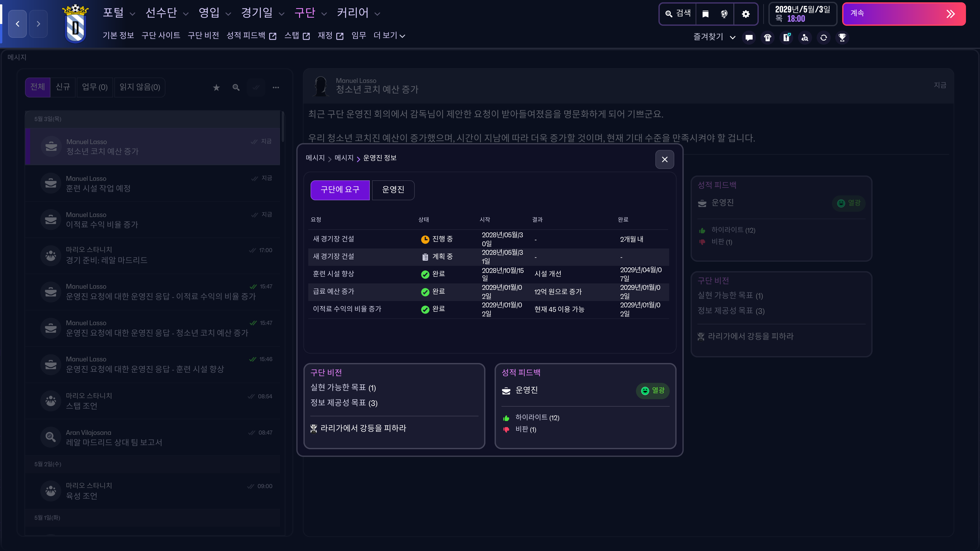The width and height of the screenshot is (980, 551).
Task: Click the trophy shortcut icon
Action: point(842,38)
